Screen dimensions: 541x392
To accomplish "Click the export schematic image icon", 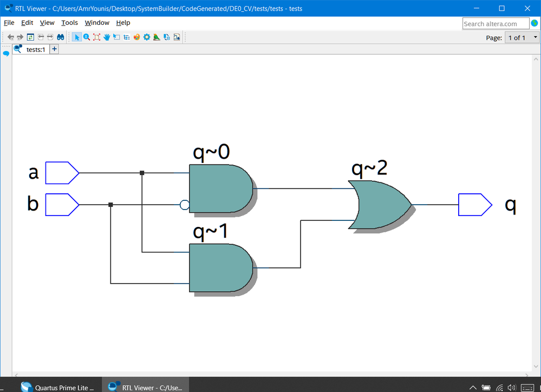I will coord(177,37).
